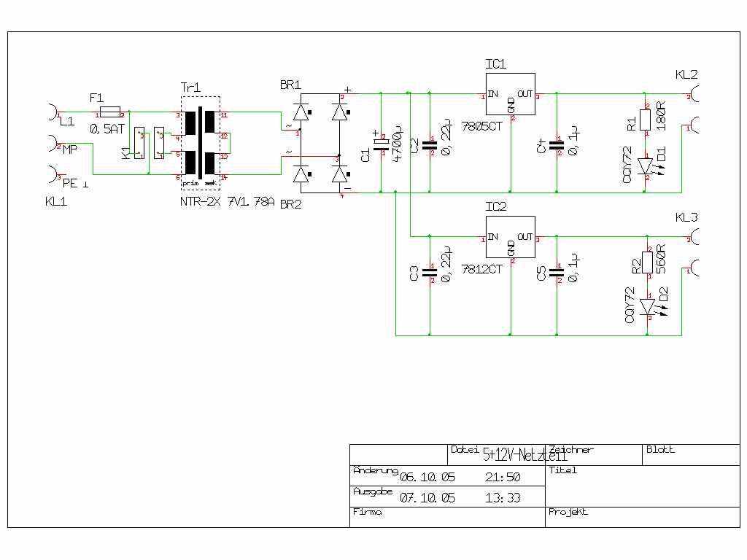This screenshot has width=747, height=560.
Task: Select the R1 180R resistor symbol
Action: (646, 120)
